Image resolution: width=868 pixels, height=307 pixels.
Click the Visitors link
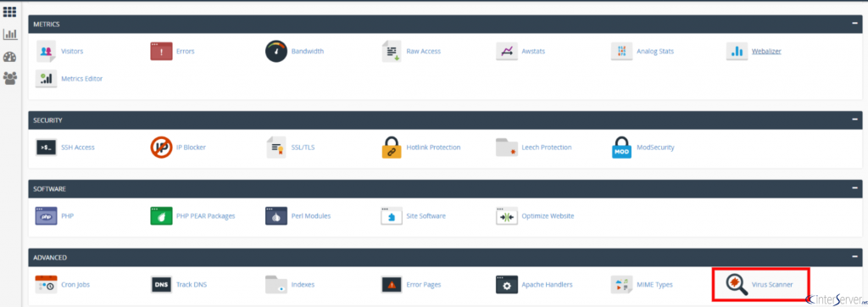tap(72, 51)
